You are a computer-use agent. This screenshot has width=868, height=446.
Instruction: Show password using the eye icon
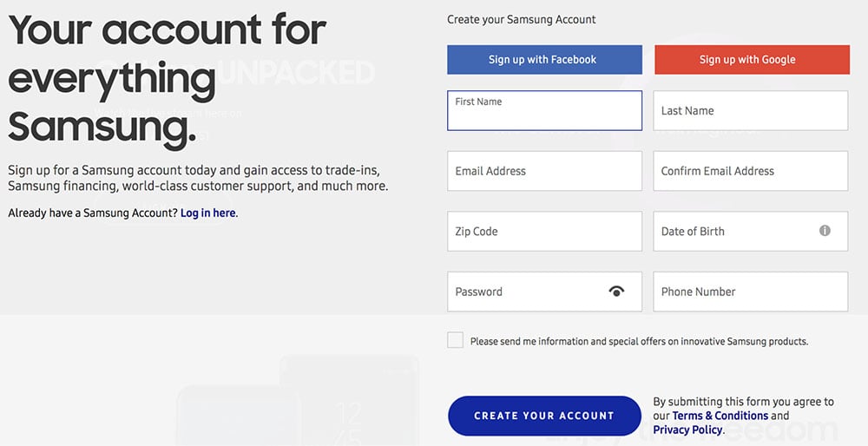tap(616, 291)
